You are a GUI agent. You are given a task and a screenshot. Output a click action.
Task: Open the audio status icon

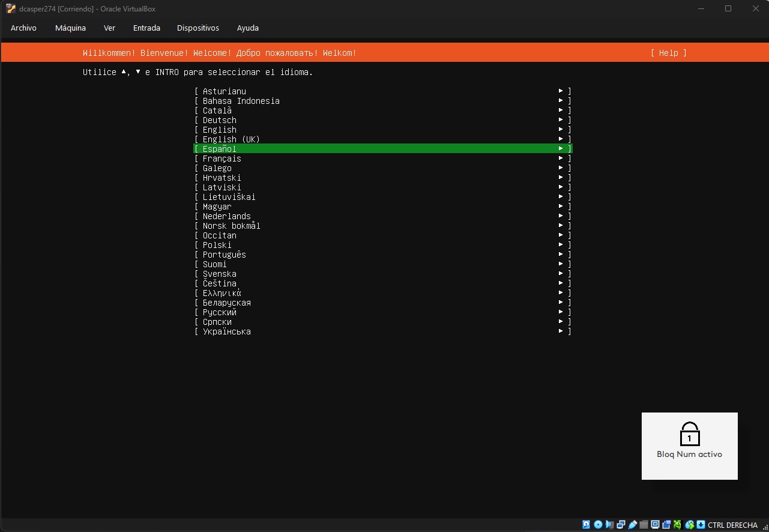[609, 525]
